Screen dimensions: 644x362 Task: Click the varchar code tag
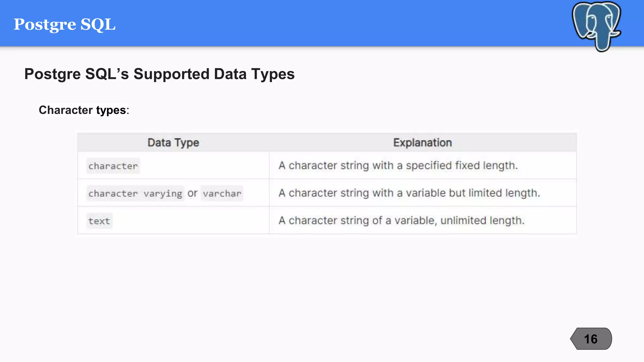222,193
